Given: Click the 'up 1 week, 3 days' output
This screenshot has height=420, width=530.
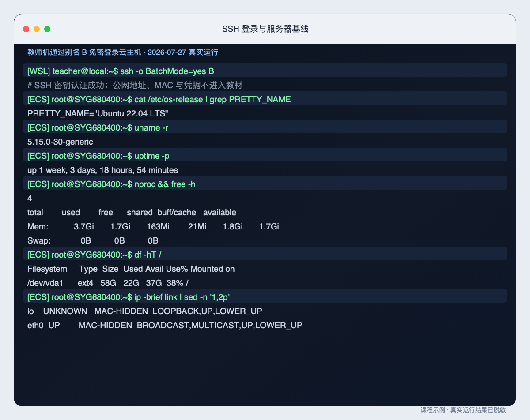Looking at the screenshot, I should tap(102, 170).
